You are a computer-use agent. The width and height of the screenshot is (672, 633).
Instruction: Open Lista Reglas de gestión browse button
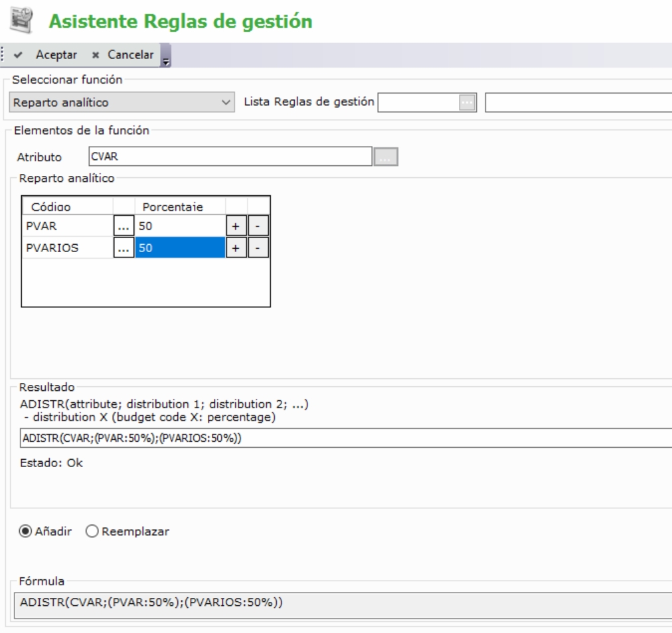468,103
